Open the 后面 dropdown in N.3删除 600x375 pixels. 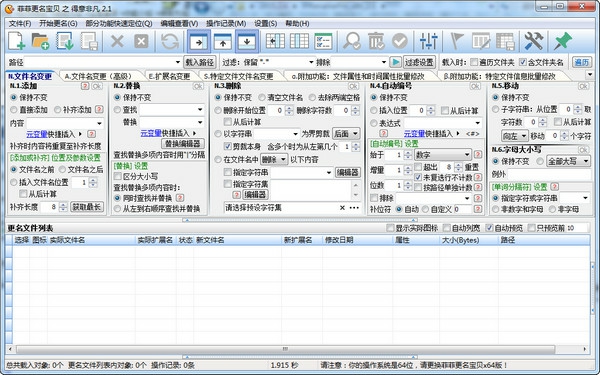pos(346,134)
